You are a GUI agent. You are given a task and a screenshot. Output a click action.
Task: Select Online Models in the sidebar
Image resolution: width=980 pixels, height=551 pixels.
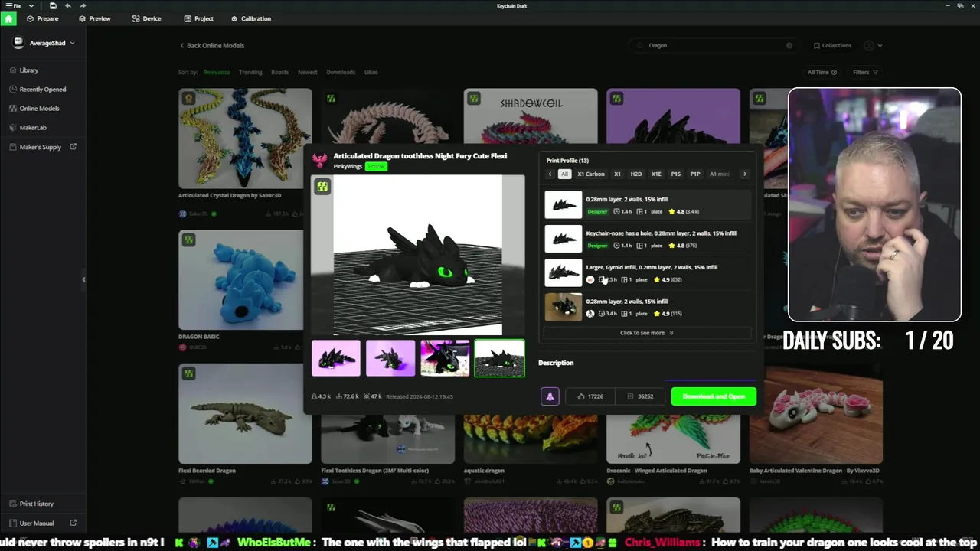point(34,109)
